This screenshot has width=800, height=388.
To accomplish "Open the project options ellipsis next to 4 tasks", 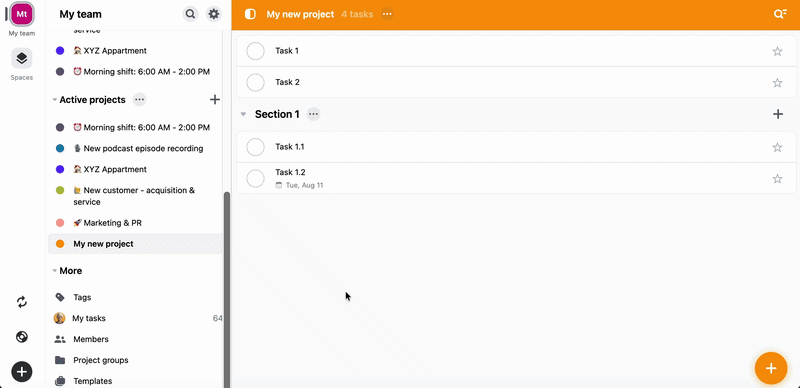I will tap(387, 14).
